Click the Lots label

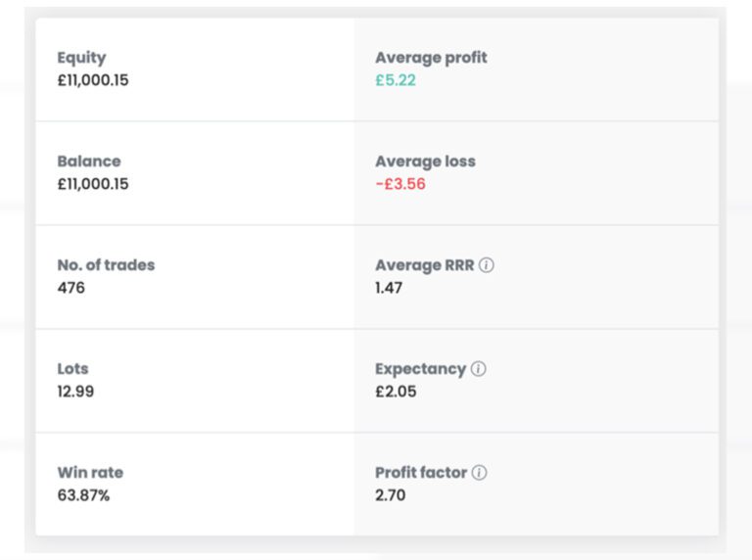72,369
